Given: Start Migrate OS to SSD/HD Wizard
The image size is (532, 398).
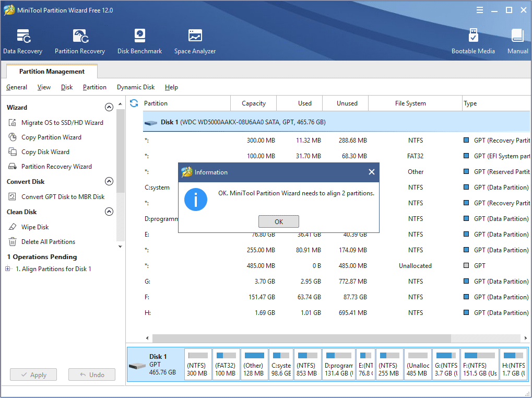Looking at the screenshot, I should click(62, 123).
